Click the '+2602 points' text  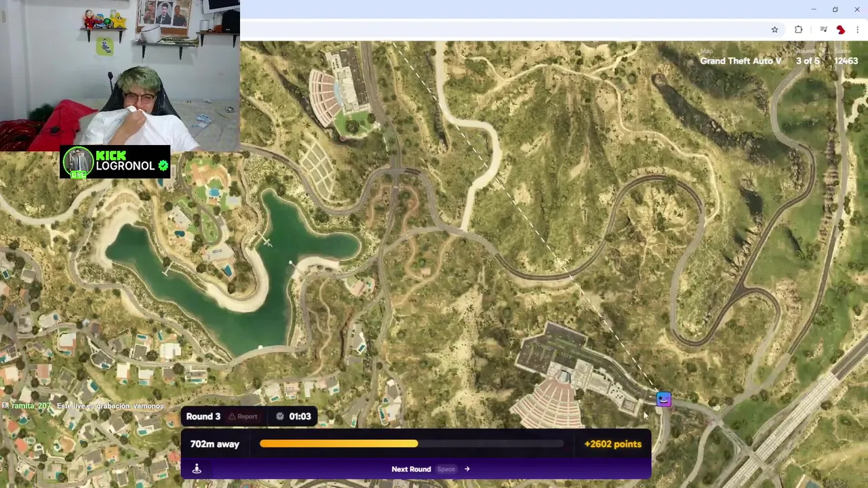[612, 444]
